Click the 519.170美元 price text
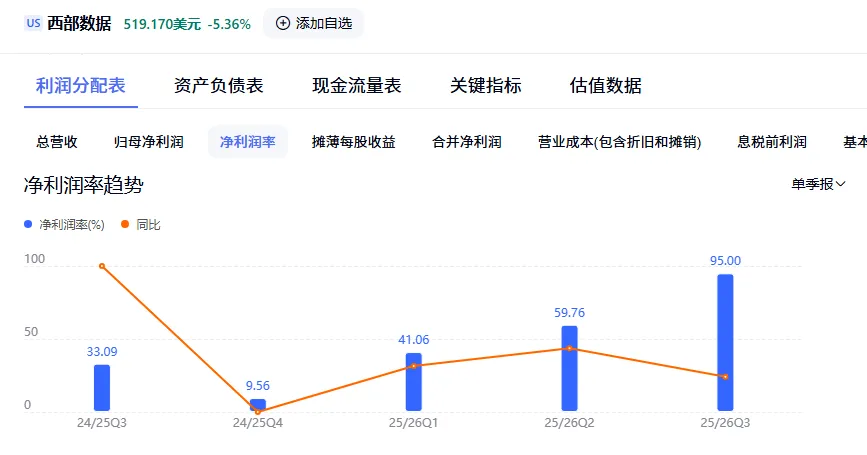 click(162, 24)
